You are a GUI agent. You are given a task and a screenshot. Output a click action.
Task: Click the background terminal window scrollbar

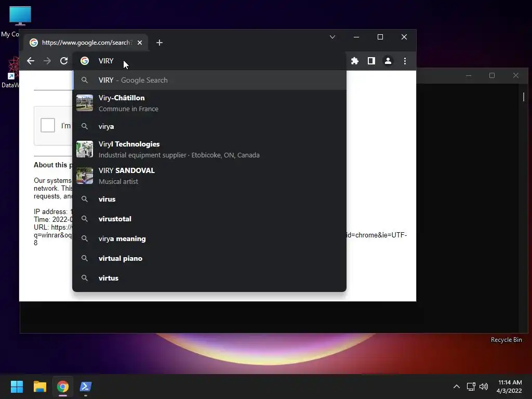point(524,97)
